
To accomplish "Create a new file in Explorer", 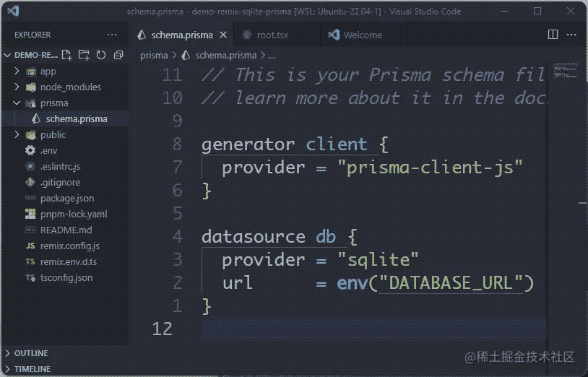I will (x=66, y=55).
